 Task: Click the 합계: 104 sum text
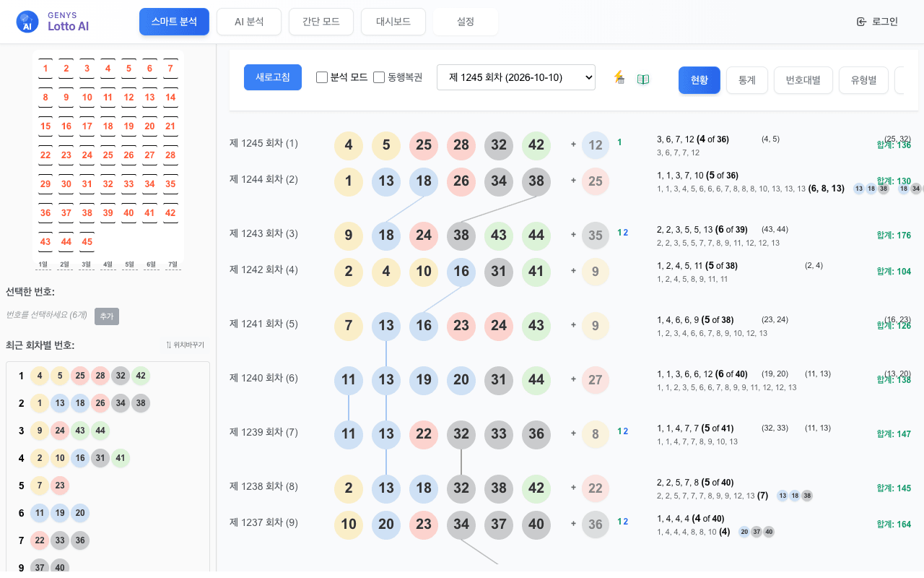pyautogui.click(x=894, y=272)
